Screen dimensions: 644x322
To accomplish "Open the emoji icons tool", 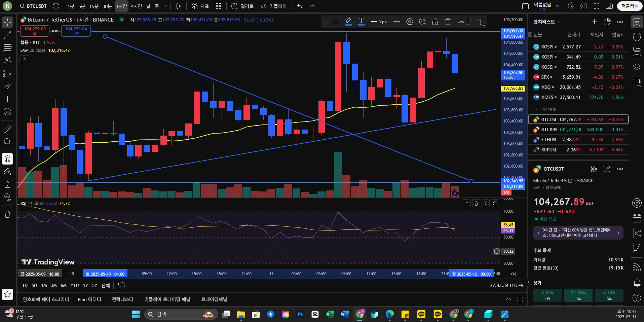I will 7,112.
